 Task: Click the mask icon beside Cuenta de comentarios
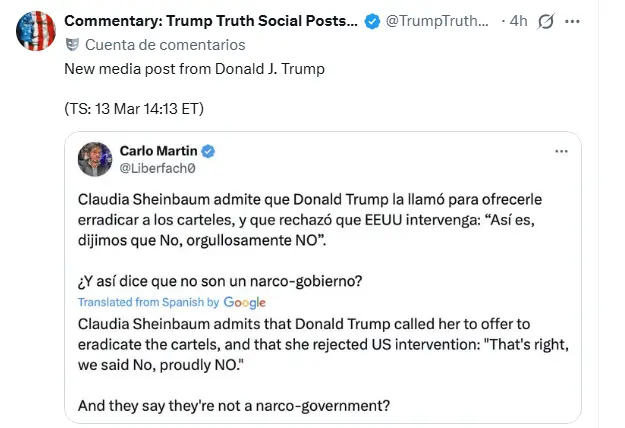click(x=71, y=45)
